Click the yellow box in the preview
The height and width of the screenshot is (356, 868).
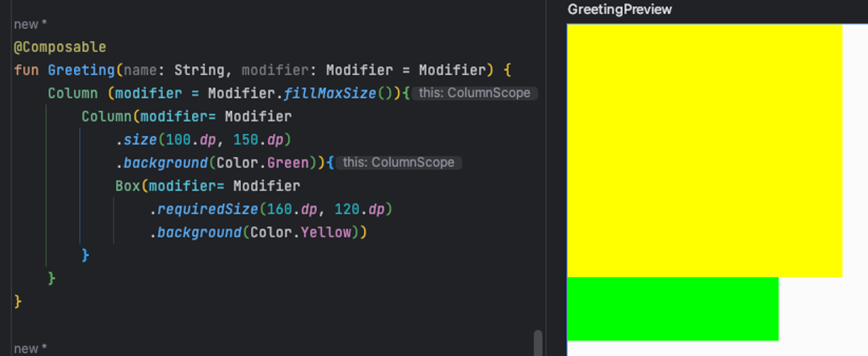pyautogui.click(x=705, y=150)
